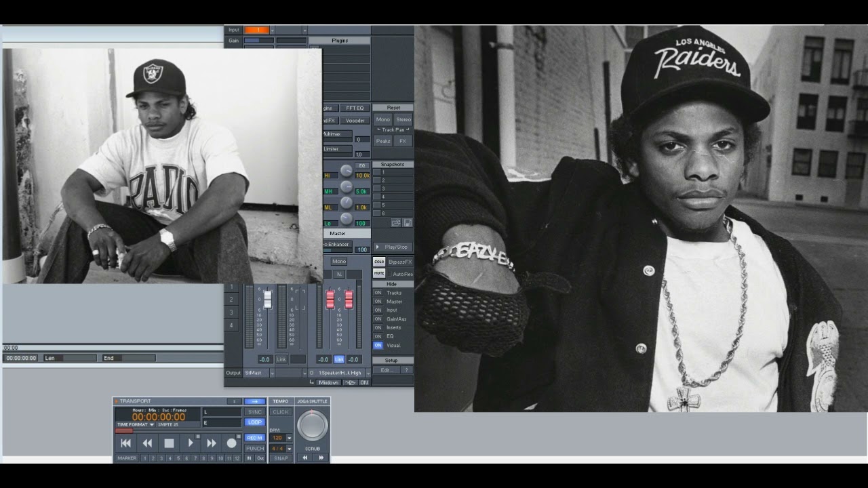Toggle the ON switch for Master

[x=378, y=302]
